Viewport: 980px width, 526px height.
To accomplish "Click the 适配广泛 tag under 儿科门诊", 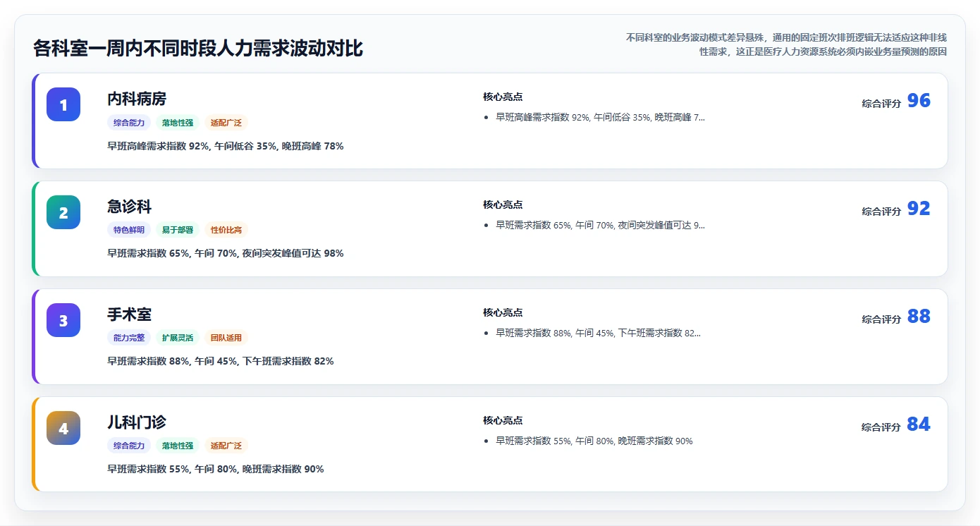I will point(226,446).
